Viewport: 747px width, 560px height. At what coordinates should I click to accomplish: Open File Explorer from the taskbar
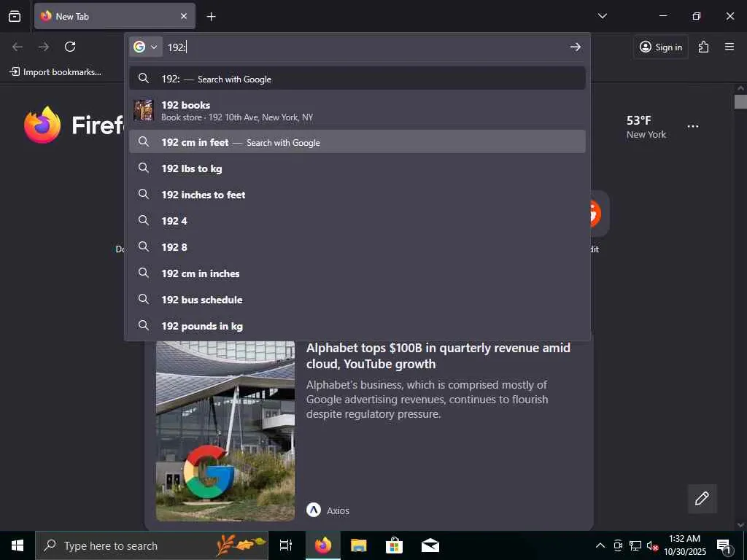click(359, 545)
